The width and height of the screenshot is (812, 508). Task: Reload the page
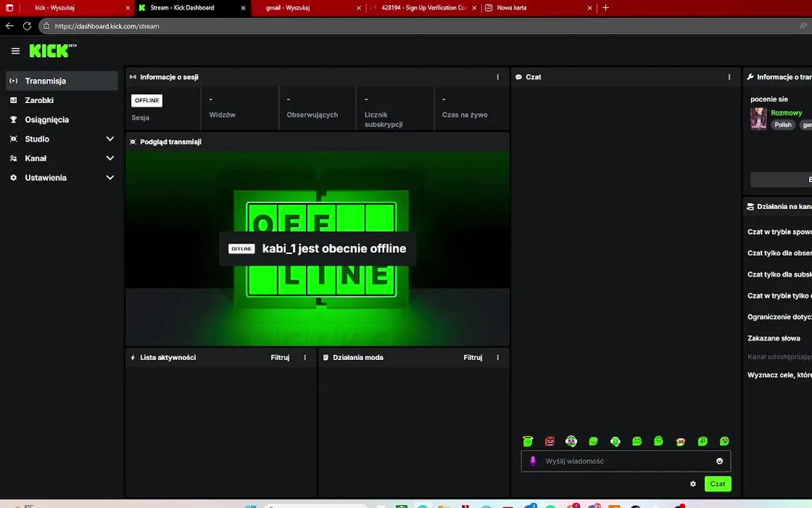[27, 26]
